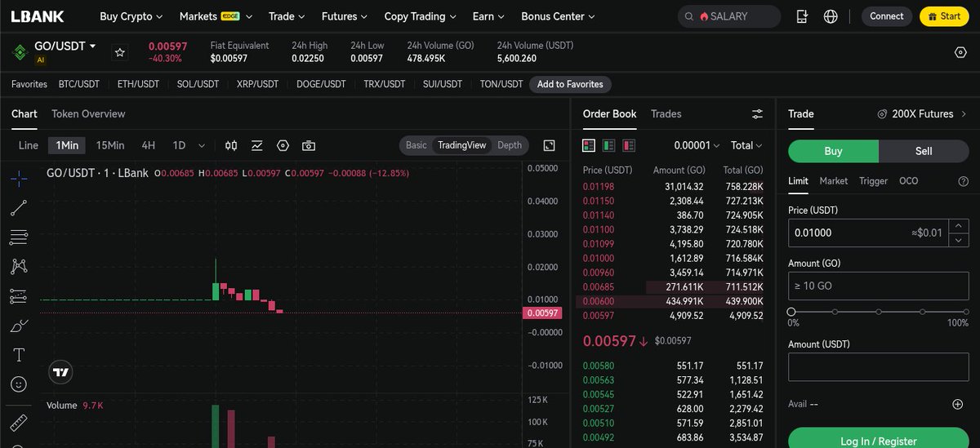Open the language globe icon
Viewport: 980px width, 448px height.
click(x=831, y=16)
